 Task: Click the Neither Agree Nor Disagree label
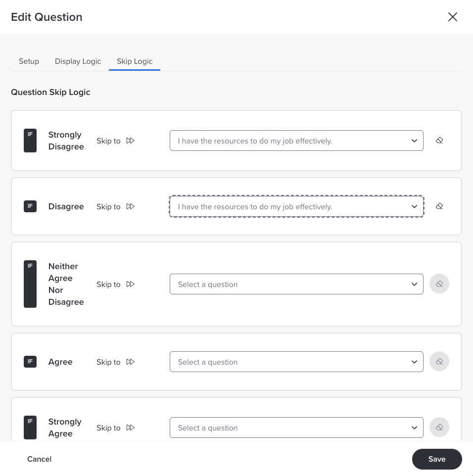tap(66, 284)
